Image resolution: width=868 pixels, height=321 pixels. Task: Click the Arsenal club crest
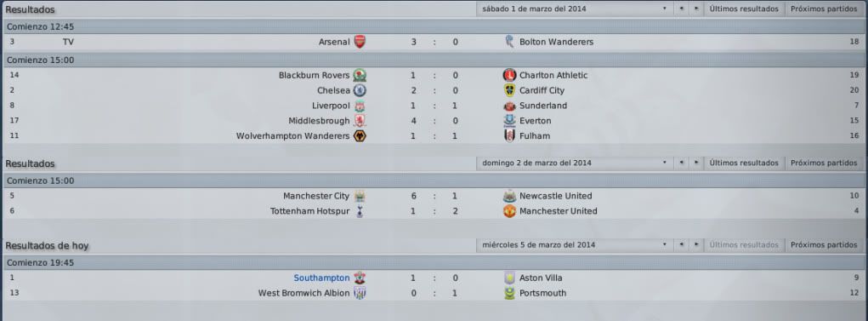(360, 42)
